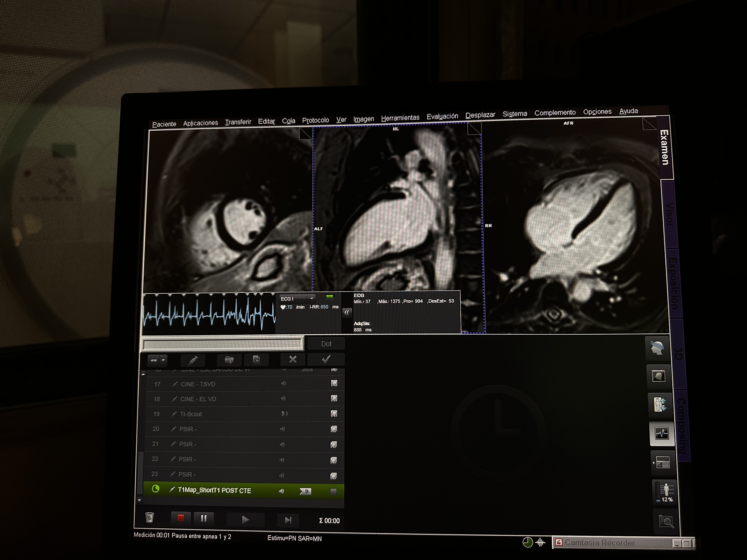This screenshot has height=560, width=747.
Task: Click the Dot button
Action: coord(326,344)
